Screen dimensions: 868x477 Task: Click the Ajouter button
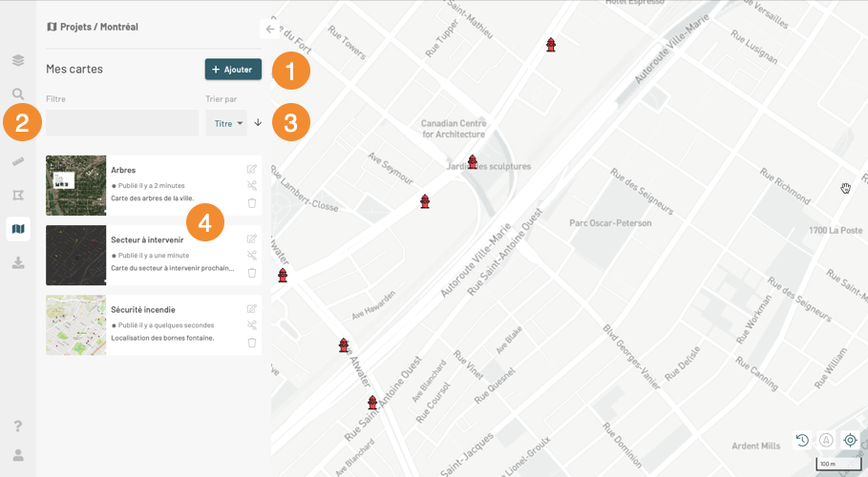point(233,70)
